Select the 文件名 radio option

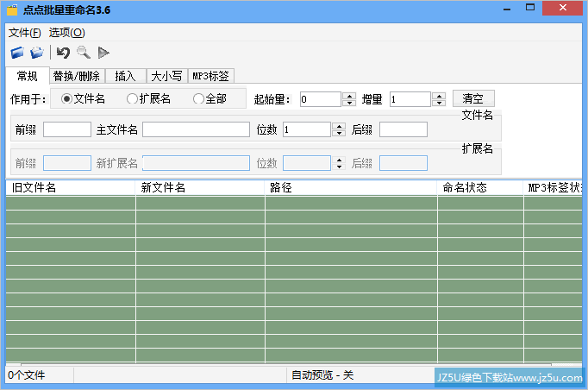(83, 99)
